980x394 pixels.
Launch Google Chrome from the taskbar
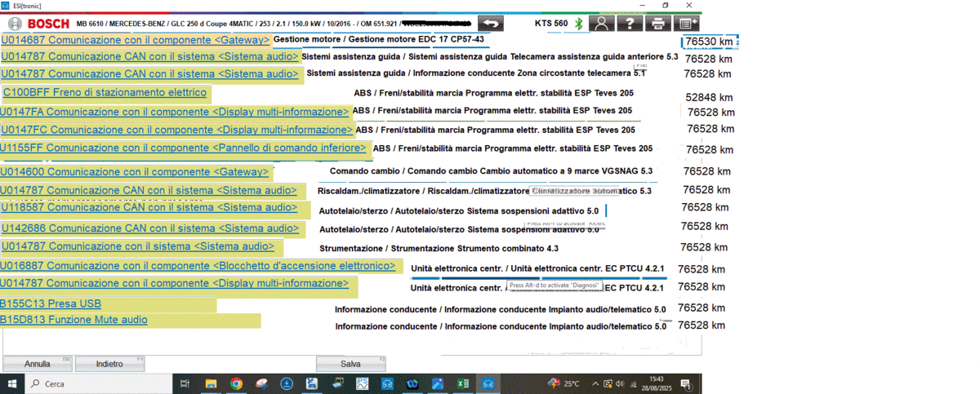tap(236, 383)
